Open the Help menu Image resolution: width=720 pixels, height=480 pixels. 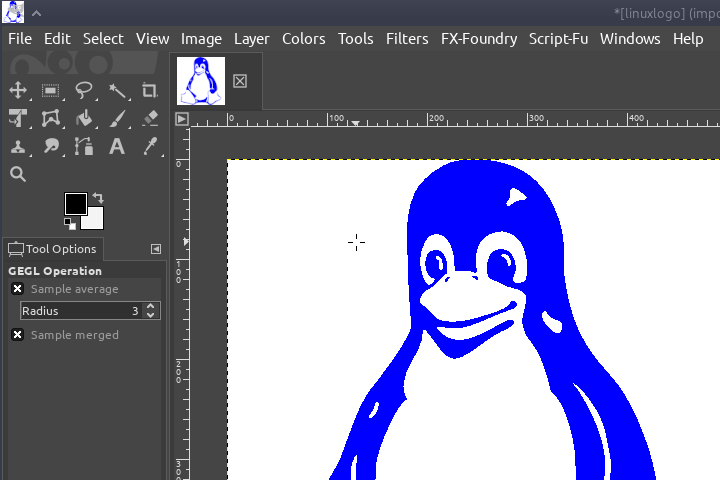click(688, 39)
